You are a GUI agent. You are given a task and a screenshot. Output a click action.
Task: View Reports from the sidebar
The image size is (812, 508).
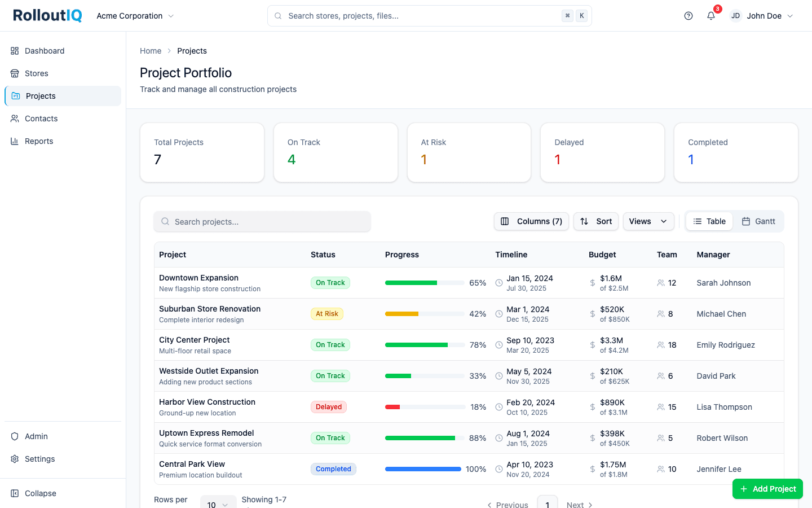[x=38, y=141]
